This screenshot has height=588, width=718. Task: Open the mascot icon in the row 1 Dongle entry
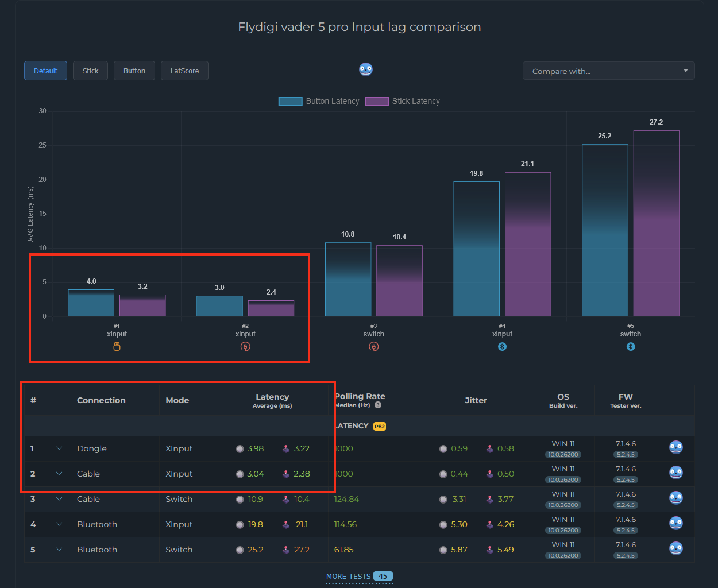tap(676, 447)
